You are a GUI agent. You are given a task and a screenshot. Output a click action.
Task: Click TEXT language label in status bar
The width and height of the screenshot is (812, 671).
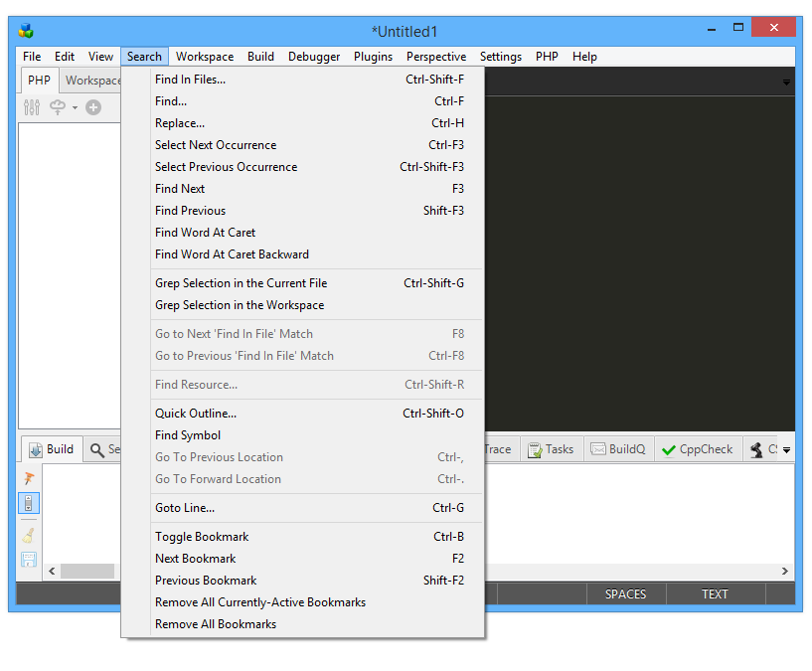(x=715, y=594)
